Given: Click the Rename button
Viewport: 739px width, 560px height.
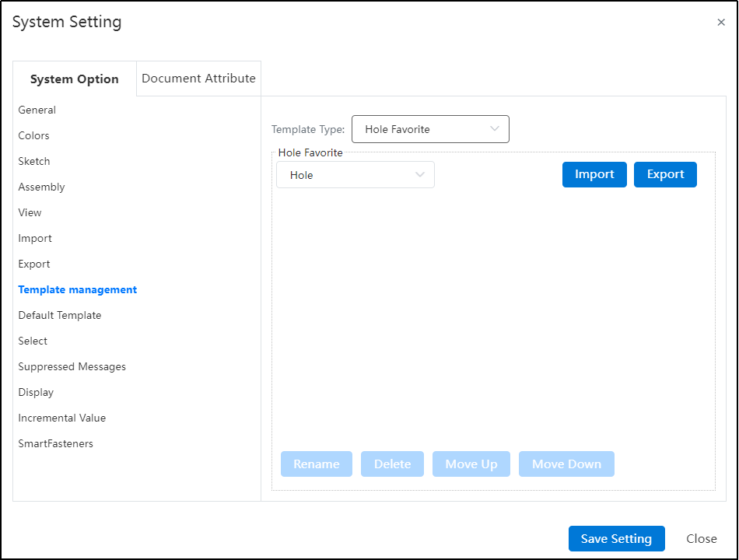Looking at the screenshot, I should point(317,464).
